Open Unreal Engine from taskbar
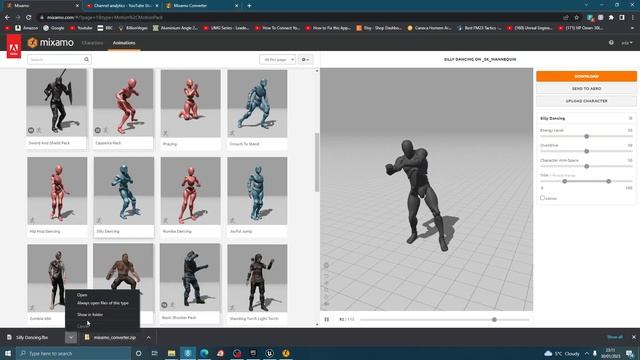Screen dimensions: 640x360 click(x=269, y=353)
